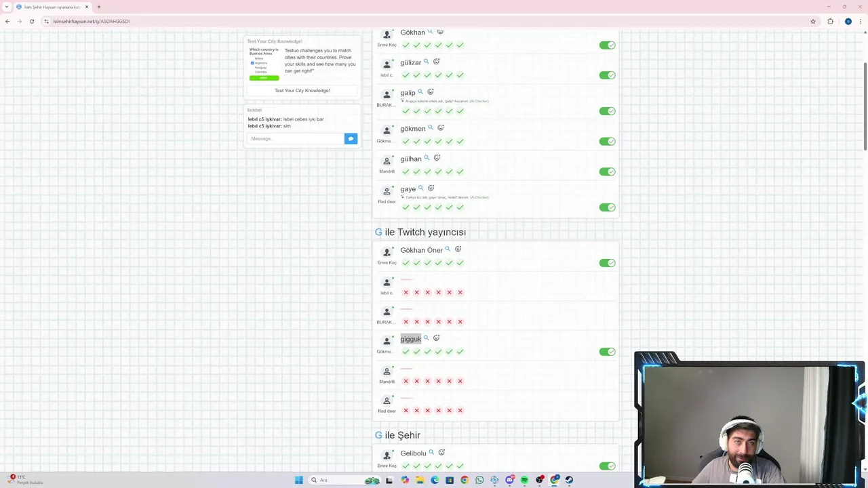Image resolution: width=868 pixels, height=488 pixels.
Task: Toggle approval switch for Gökhan Öner
Action: tap(607, 263)
